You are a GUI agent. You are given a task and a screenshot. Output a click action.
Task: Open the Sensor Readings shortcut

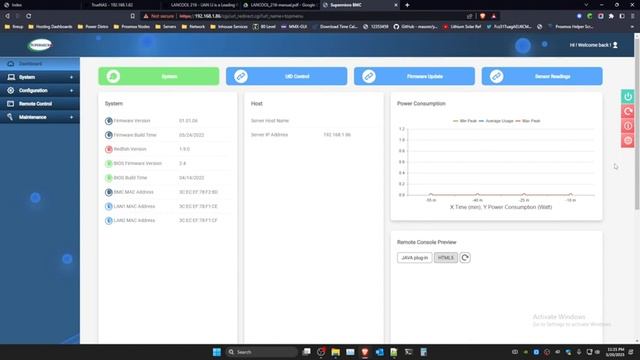coord(542,76)
